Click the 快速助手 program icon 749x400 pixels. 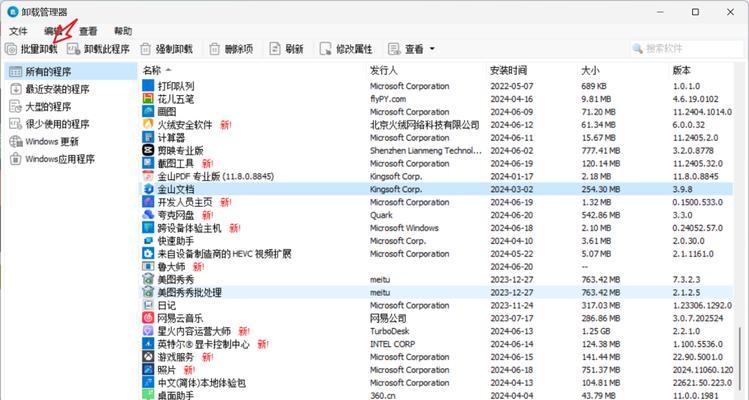click(x=148, y=240)
